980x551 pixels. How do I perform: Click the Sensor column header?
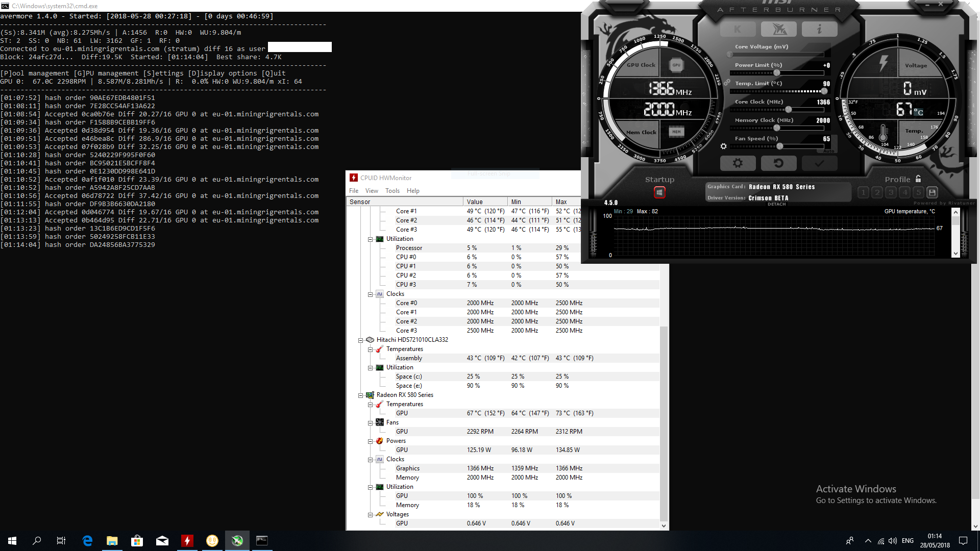pyautogui.click(x=405, y=202)
